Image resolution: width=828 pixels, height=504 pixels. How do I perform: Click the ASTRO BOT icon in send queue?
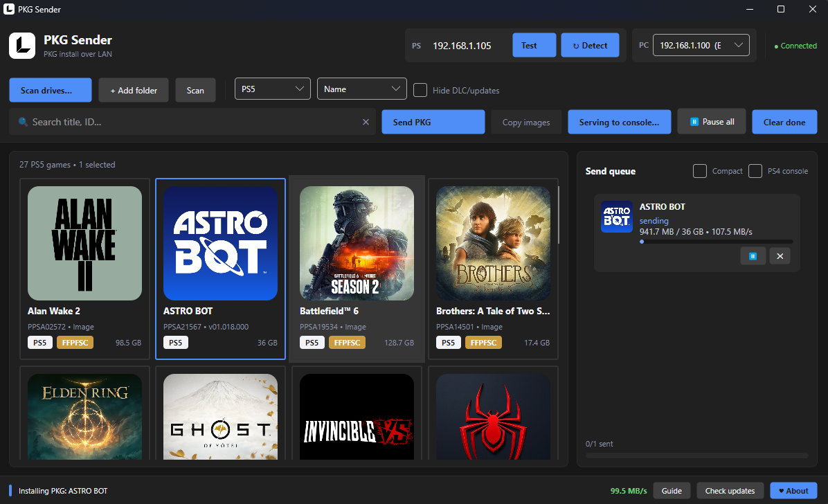pos(617,217)
